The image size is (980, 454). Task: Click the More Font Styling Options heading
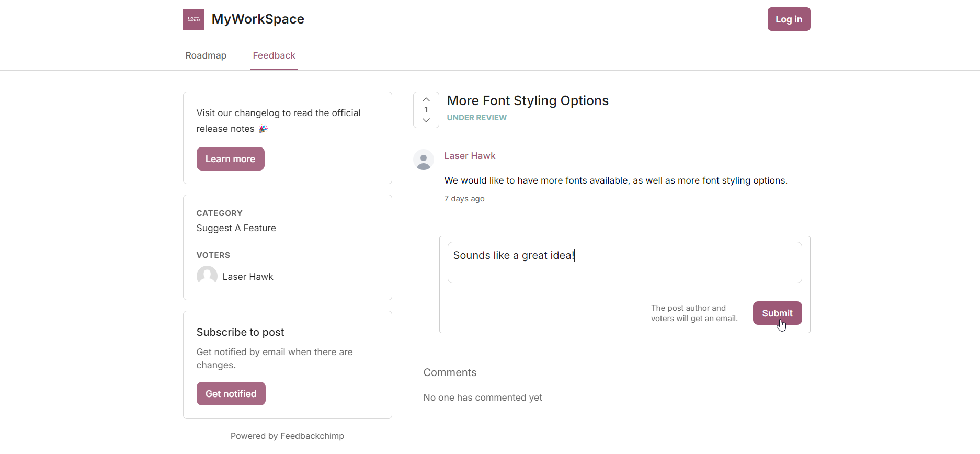coord(528,100)
